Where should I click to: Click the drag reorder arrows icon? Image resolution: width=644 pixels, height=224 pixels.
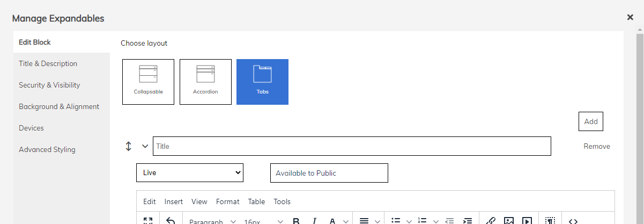(x=128, y=146)
